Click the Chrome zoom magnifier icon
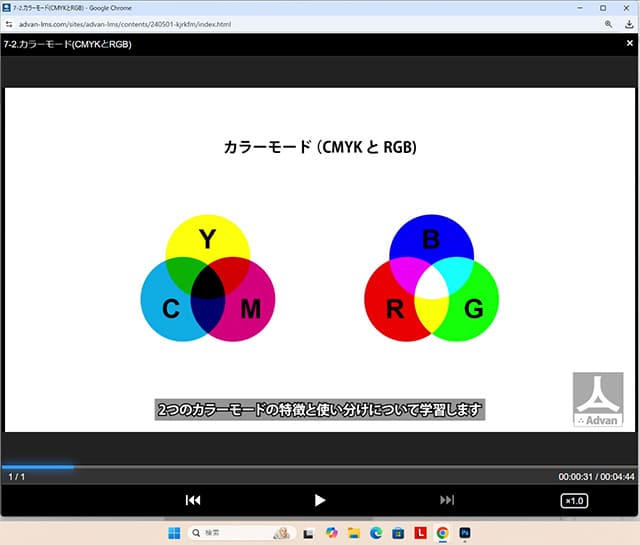640x545 pixels. point(608,24)
